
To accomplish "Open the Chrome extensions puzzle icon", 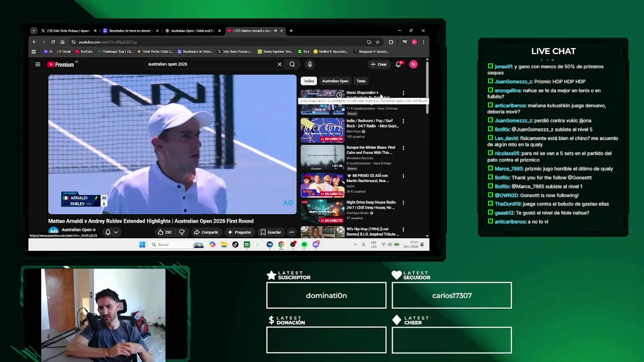I will coord(391,42).
